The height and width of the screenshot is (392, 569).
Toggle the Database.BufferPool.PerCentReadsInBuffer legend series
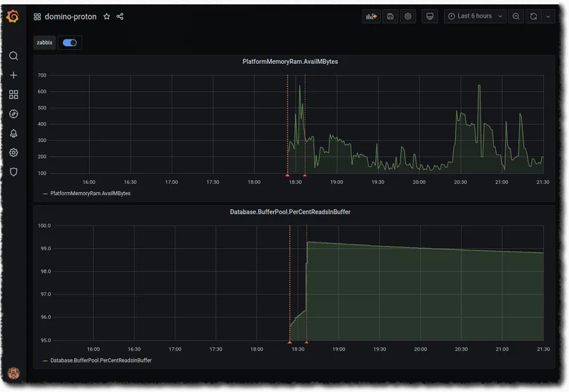coord(100,360)
